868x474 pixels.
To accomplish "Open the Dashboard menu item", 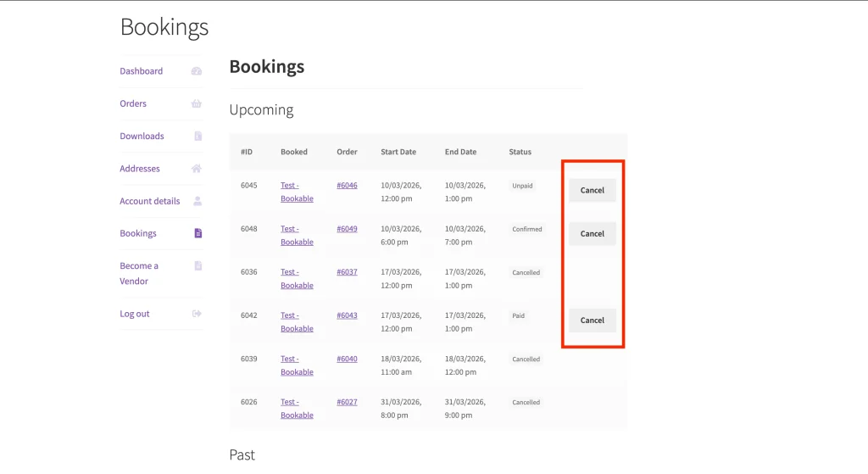I will tap(142, 71).
